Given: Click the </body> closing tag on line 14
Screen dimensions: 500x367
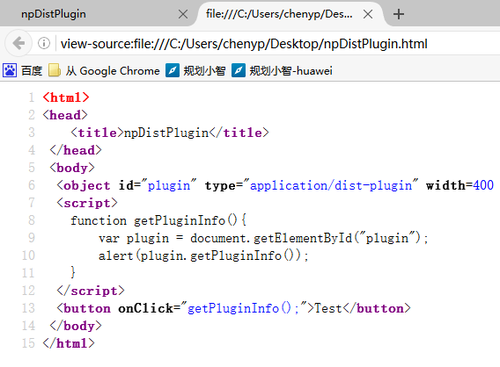Looking at the screenshot, I should coord(76,326).
